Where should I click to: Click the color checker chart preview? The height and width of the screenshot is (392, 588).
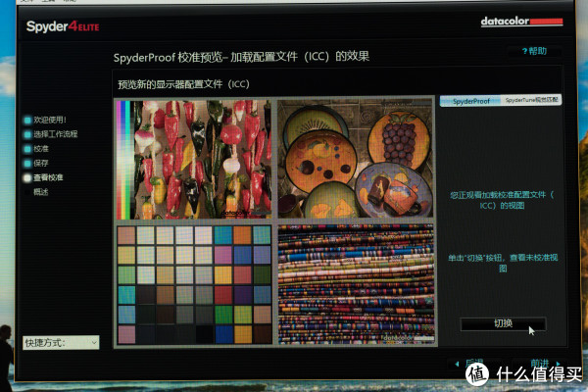(x=194, y=284)
